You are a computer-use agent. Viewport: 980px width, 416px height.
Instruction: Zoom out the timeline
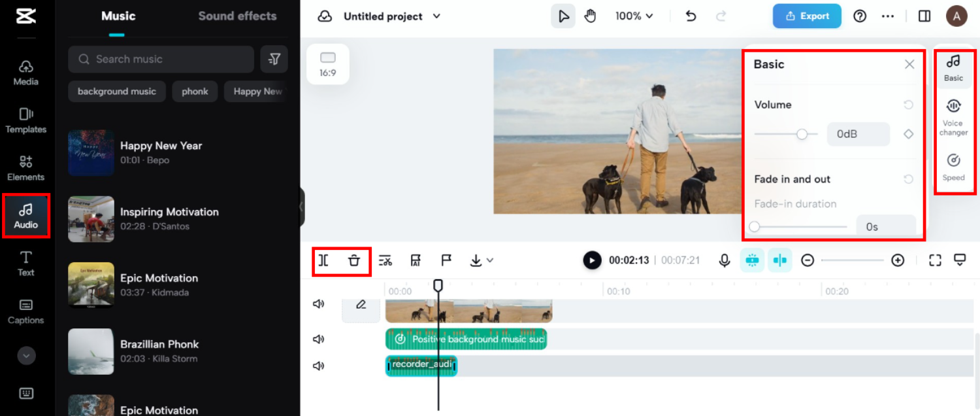[808, 260]
